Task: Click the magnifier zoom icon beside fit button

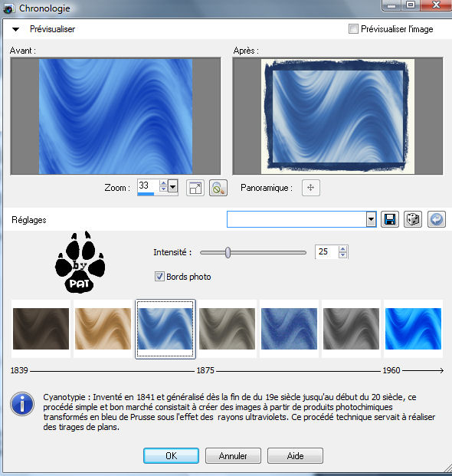Action: coord(218,188)
